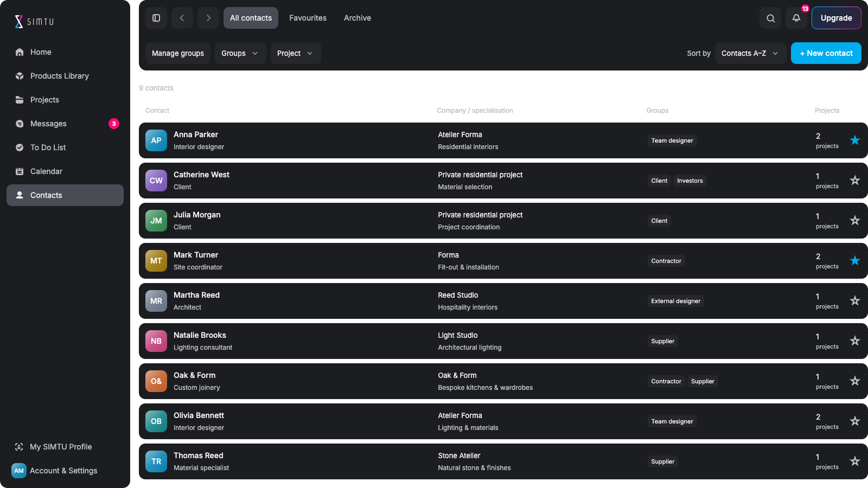Click Supplier tag on Natalie Brooks row
The height and width of the screenshot is (488, 868).
pos(663,341)
